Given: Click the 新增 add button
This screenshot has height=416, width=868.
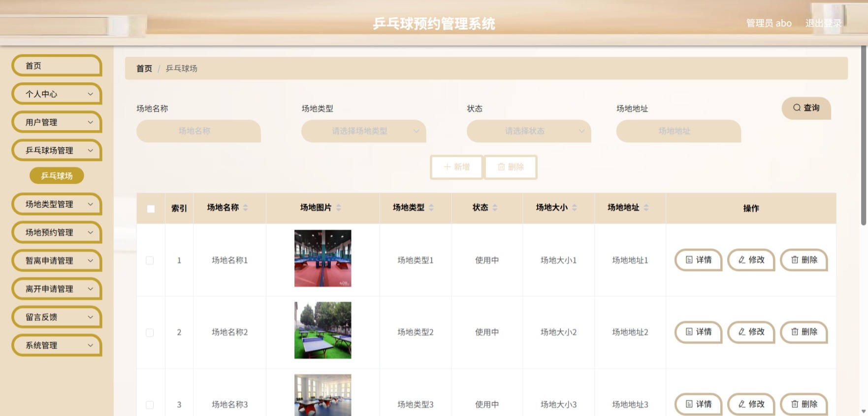Looking at the screenshot, I should 456,167.
